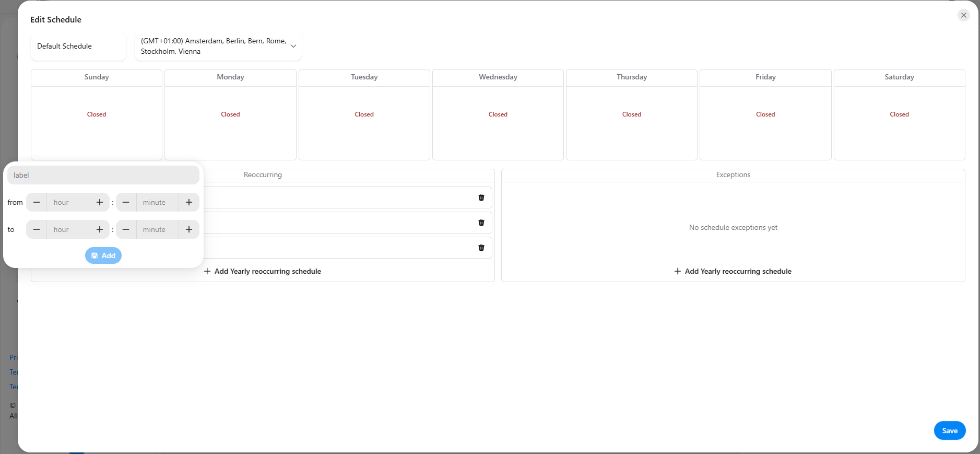The height and width of the screenshot is (454, 980).
Task: Click the label input field
Action: point(103,175)
